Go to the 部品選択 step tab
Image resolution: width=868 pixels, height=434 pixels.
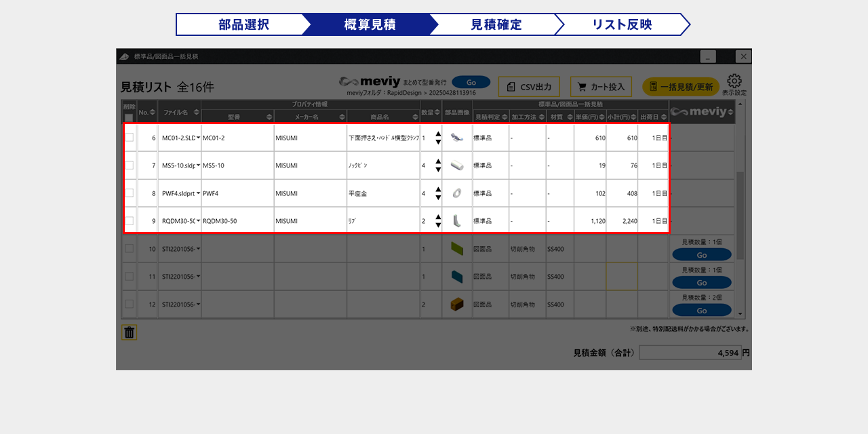pos(243,24)
